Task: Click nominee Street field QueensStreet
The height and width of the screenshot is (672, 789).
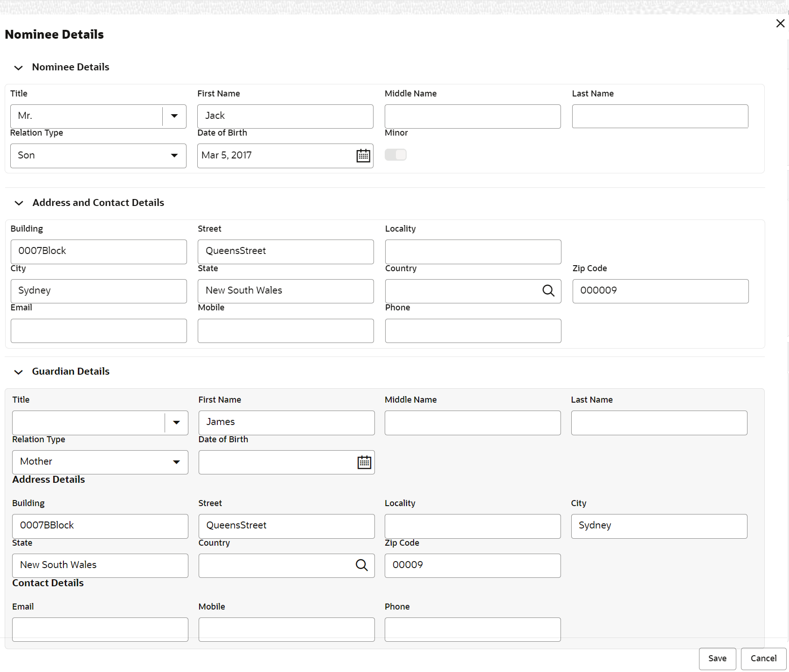Action: [286, 252]
